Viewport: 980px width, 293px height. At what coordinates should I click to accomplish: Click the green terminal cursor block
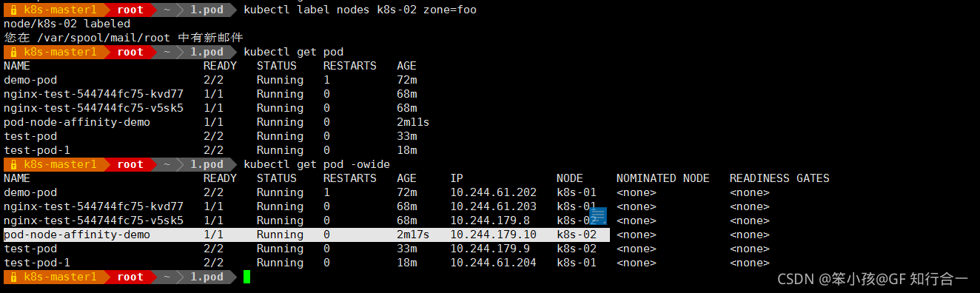(x=246, y=277)
